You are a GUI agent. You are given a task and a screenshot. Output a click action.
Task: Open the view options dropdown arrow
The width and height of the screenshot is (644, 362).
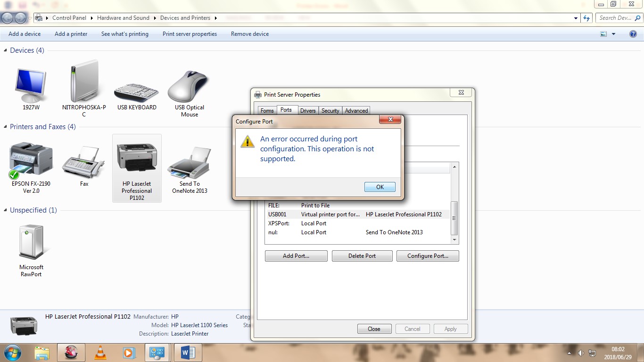613,34
